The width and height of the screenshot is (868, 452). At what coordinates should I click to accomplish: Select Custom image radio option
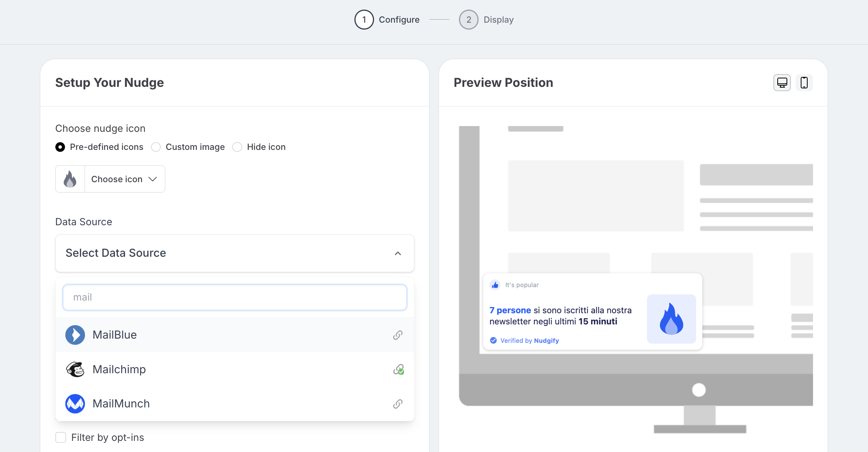coord(156,147)
